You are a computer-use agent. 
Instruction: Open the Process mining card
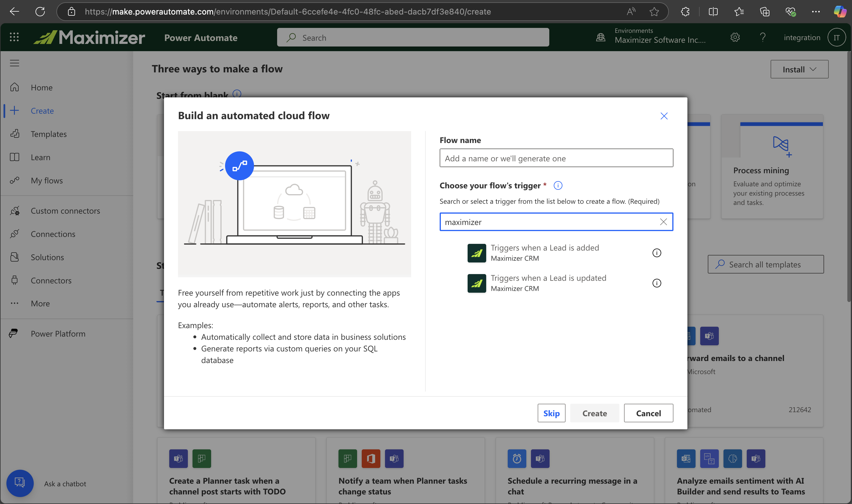772,167
